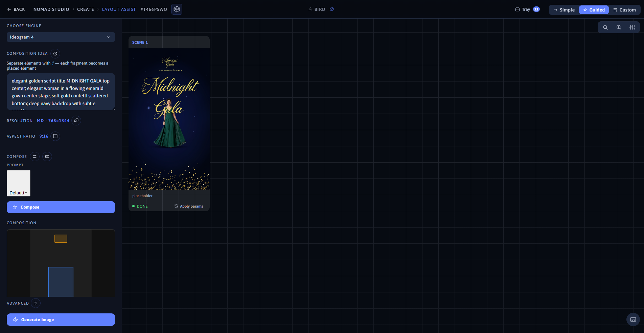The image size is (644, 333).
Task: Open the Create breadcrumb
Action: pyautogui.click(x=86, y=9)
